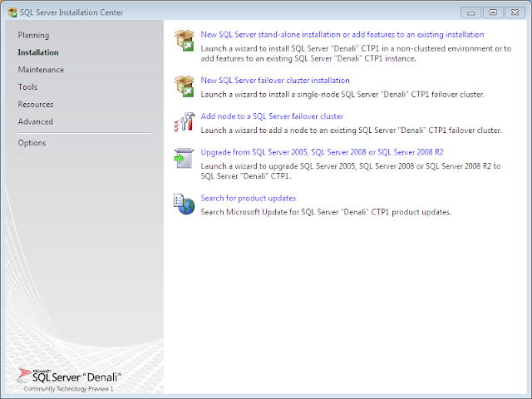This screenshot has height=399, width=532.
Task: Click the stand-alone installation description text
Action: (x=356, y=53)
